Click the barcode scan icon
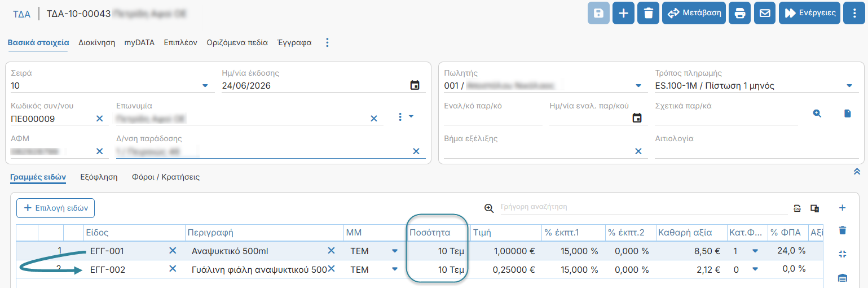The image size is (868, 288). coord(797,208)
